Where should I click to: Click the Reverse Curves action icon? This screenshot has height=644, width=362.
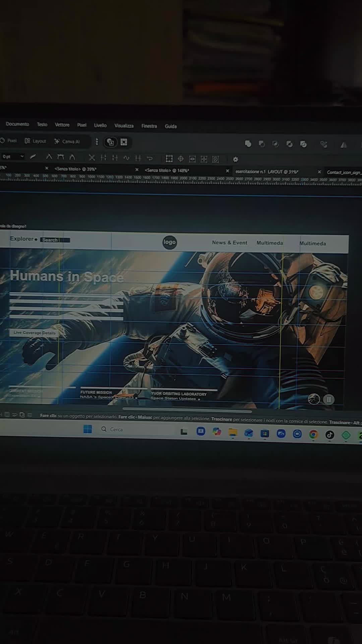pyautogui.click(x=150, y=158)
